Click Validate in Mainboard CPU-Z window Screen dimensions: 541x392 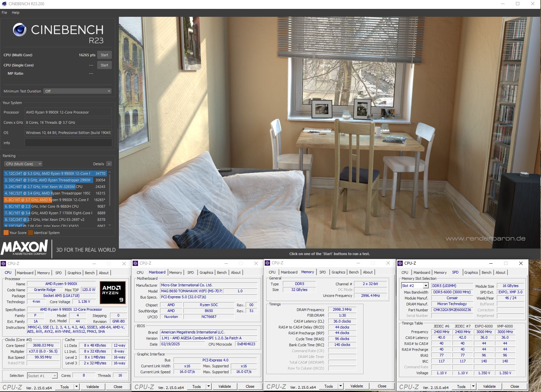pyautogui.click(x=225, y=386)
